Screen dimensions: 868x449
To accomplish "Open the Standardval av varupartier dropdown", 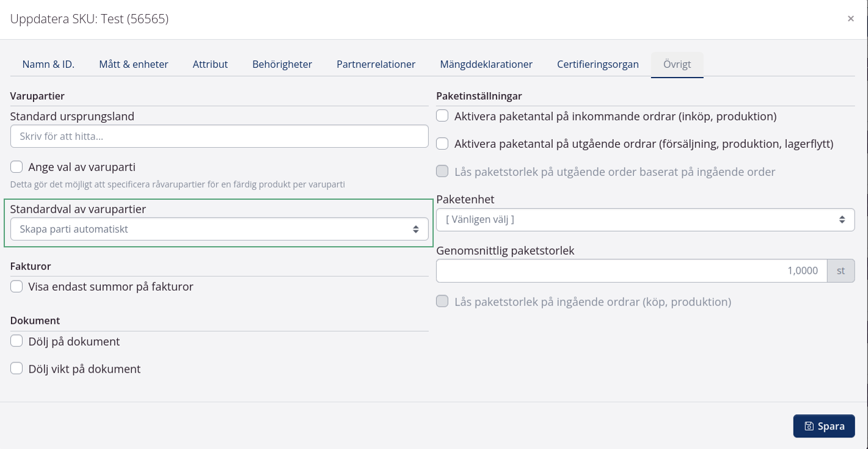I will (x=219, y=228).
